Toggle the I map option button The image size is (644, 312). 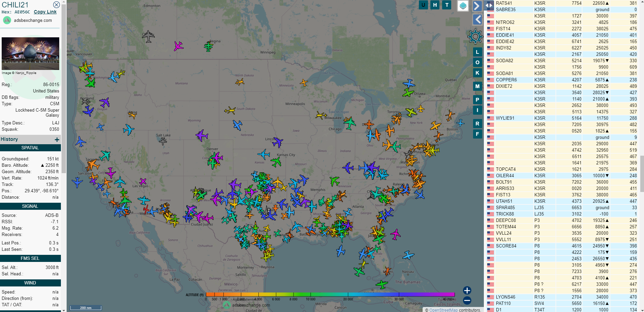[477, 110]
